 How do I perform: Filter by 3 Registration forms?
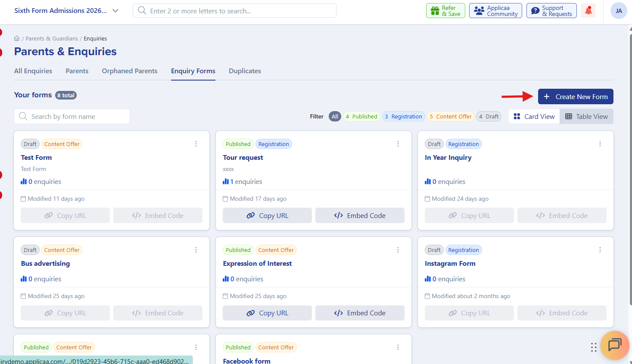[404, 116]
